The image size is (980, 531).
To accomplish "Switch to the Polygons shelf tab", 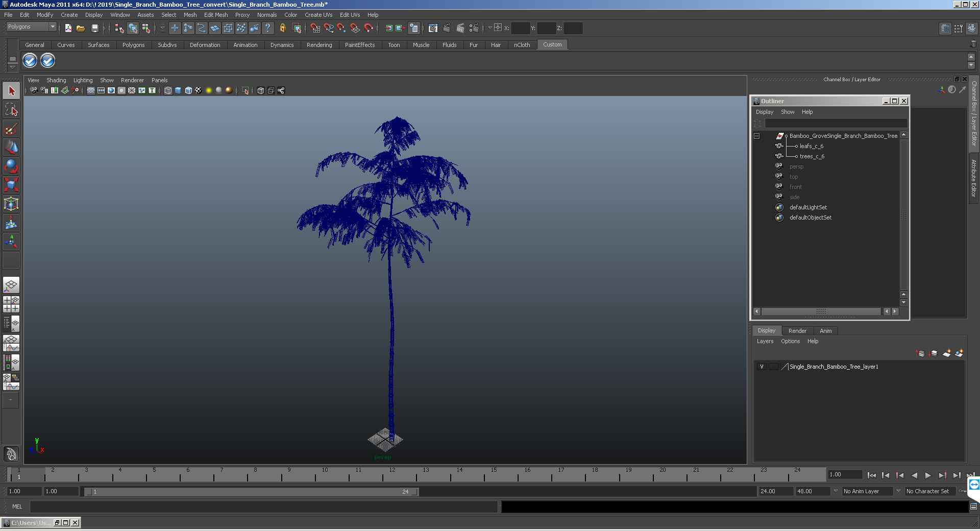I will 133,45.
